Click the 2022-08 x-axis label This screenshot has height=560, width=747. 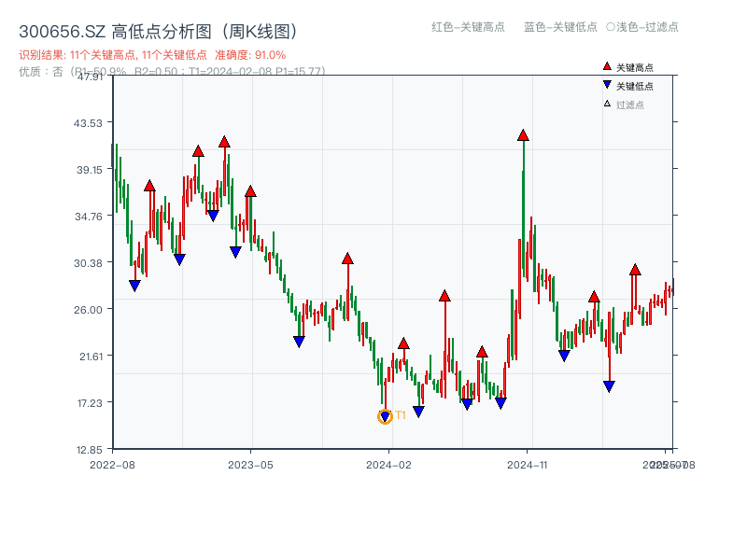click(x=112, y=465)
